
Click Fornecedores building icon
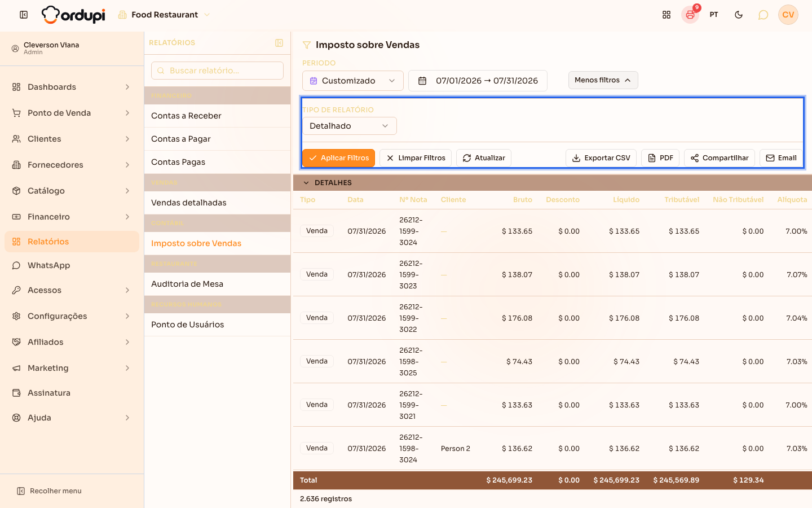(x=16, y=165)
